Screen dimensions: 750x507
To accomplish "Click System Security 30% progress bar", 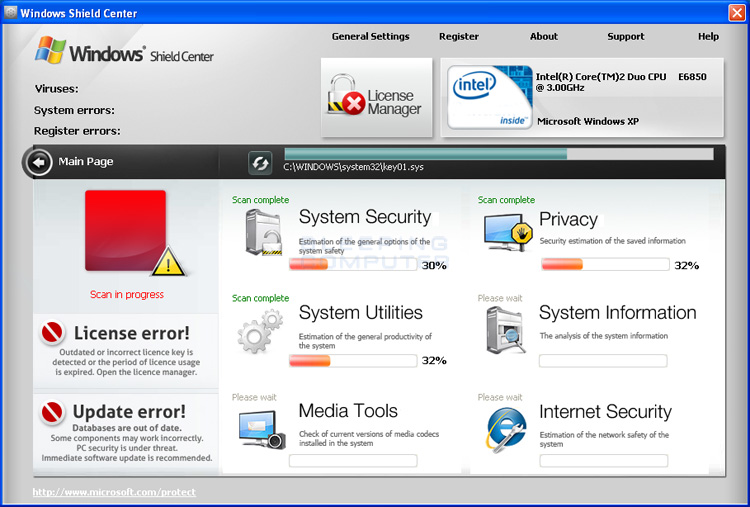I will (353, 265).
